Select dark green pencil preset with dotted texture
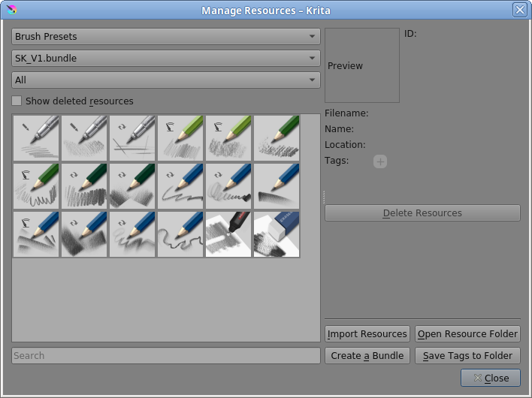532x398 pixels. 277,138
